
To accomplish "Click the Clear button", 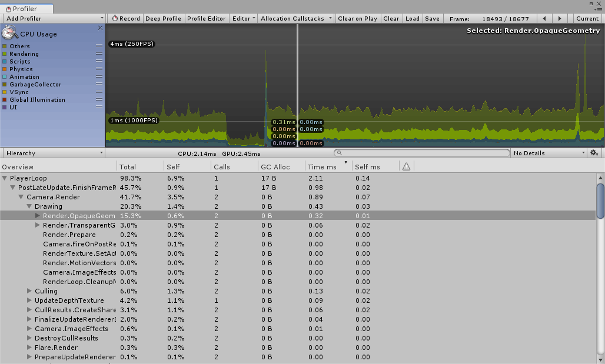I will tap(391, 18).
